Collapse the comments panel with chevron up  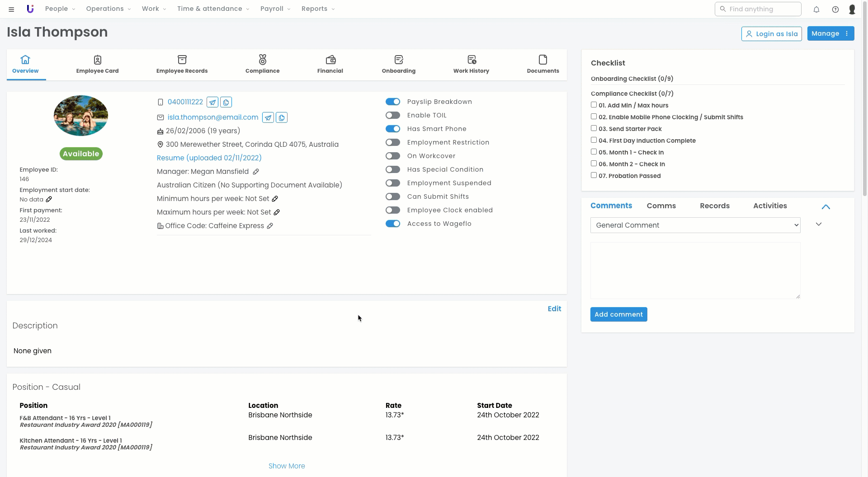click(x=826, y=207)
